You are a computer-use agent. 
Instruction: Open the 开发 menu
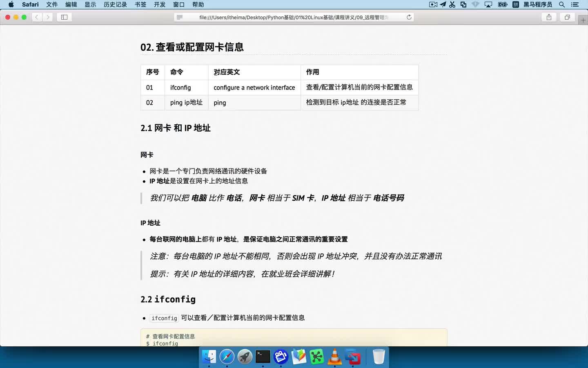(x=160, y=4)
